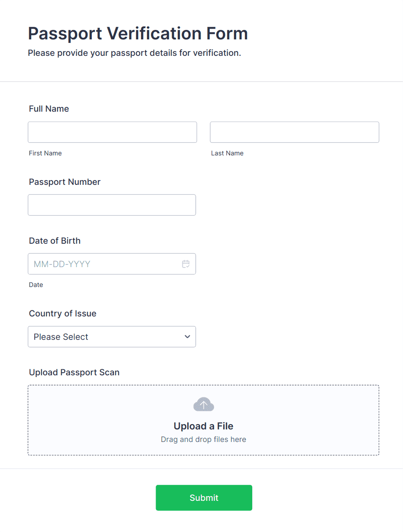Click inside the First Name input box
403x532 pixels.
[x=112, y=132]
